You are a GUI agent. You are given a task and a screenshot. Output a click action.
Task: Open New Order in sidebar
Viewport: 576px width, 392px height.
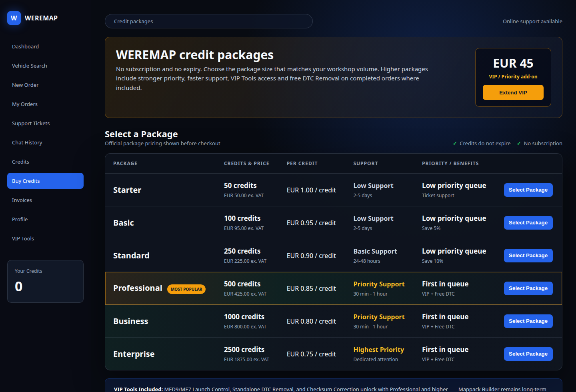[45, 85]
